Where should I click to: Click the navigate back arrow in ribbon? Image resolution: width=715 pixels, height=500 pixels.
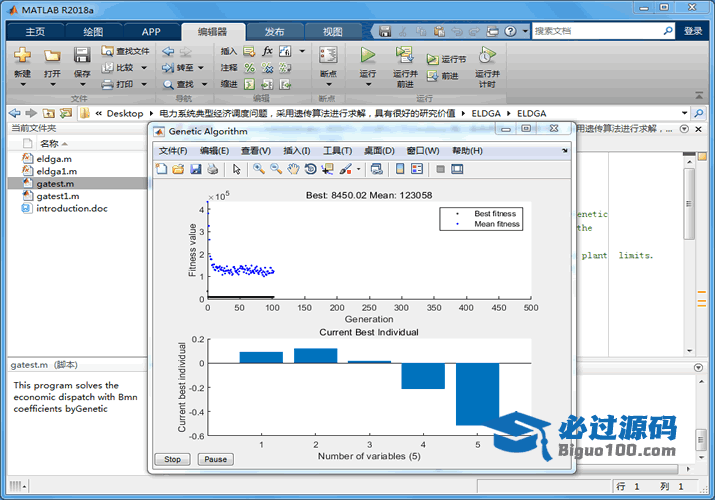[x=168, y=51]
